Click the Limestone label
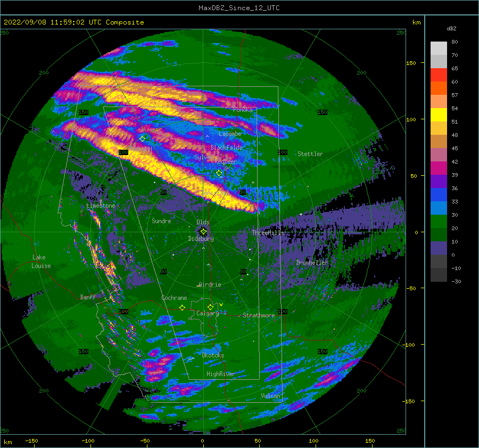479x448 pixels. [x=101, y=206]
